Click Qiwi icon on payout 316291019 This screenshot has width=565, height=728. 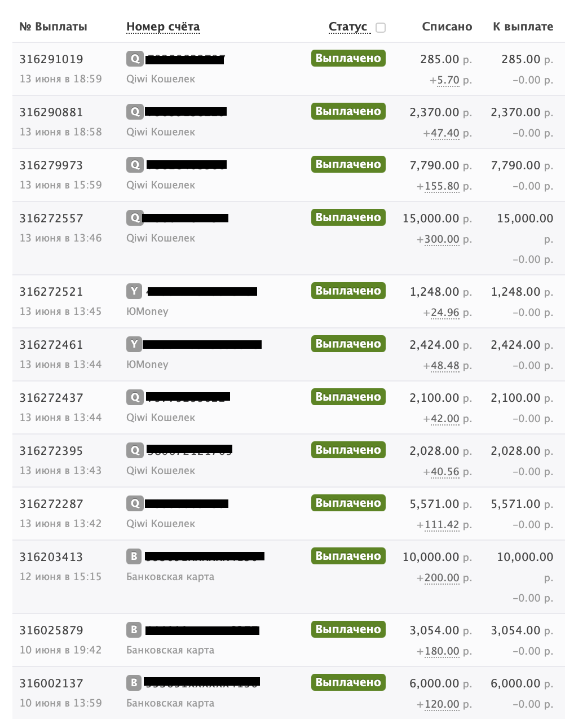135,59
